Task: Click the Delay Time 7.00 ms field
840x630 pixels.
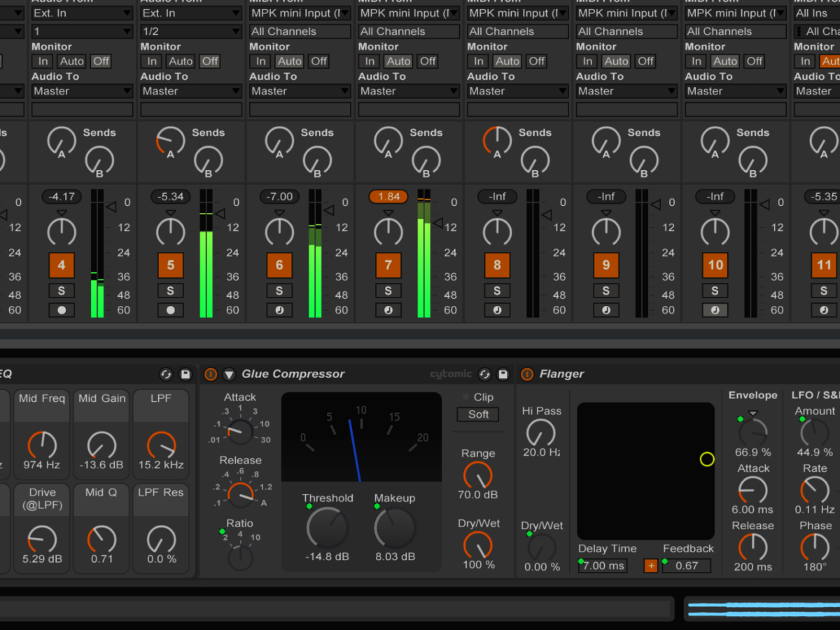Action: [603, 566]
